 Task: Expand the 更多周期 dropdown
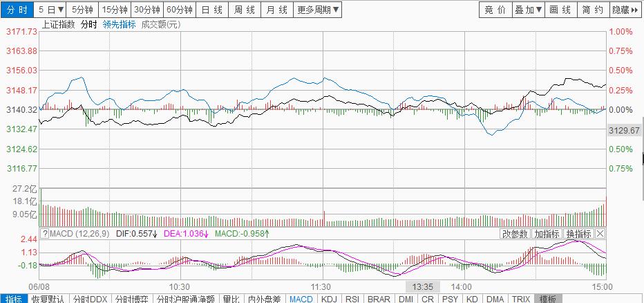318,10
